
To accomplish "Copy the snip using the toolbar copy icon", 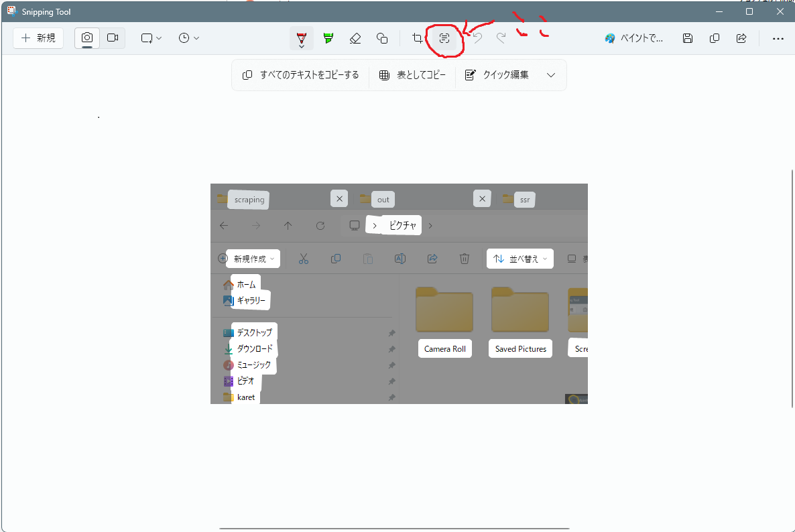I will (715, 38).
